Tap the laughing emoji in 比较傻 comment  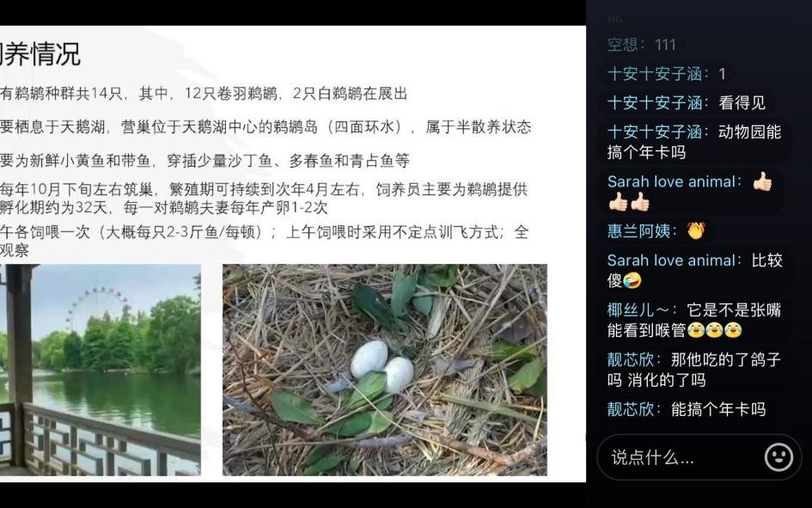point(632,280)
